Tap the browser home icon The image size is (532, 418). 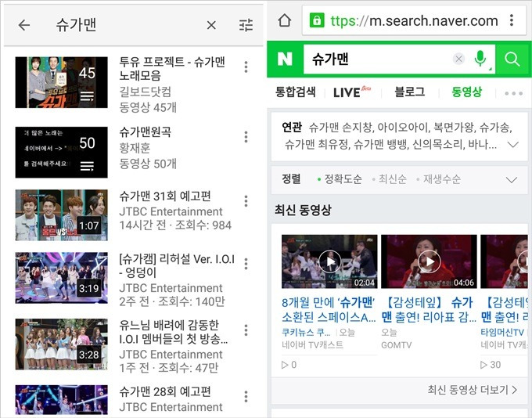(x=284, y=20)
